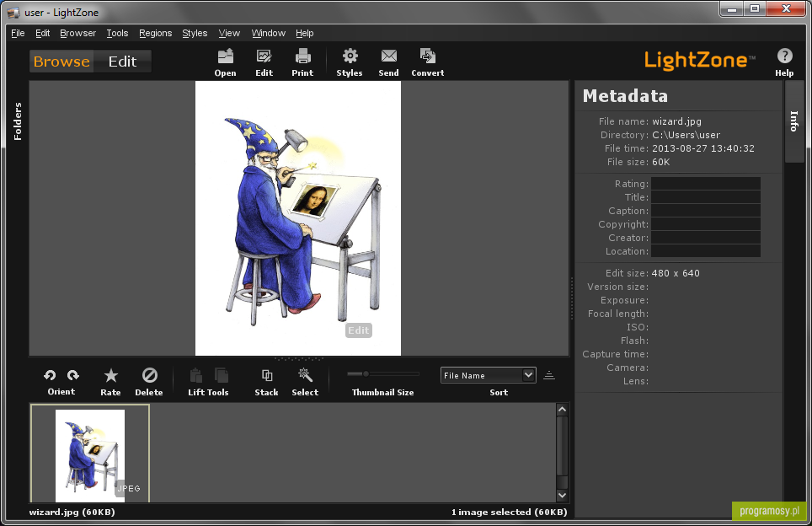Open the Regions menu
This screenshot has height=526, width=812.
point(155,33)
